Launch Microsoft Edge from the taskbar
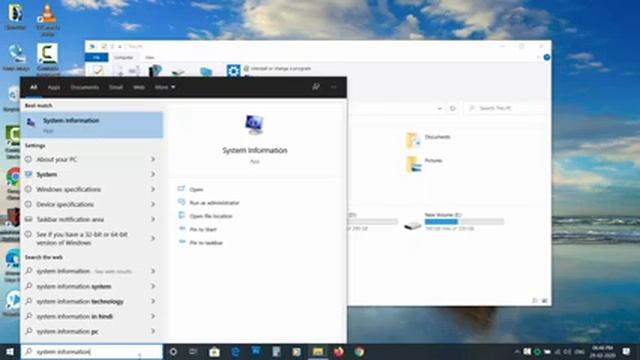Screen dimensions: 640x360 236,351
